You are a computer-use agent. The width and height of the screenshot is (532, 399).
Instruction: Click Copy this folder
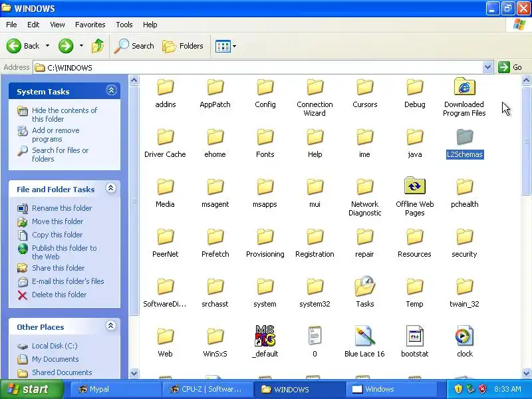click(57, 235)
